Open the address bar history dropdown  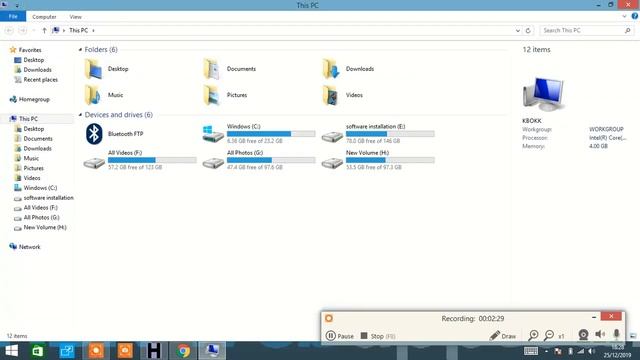pos(518,31)
